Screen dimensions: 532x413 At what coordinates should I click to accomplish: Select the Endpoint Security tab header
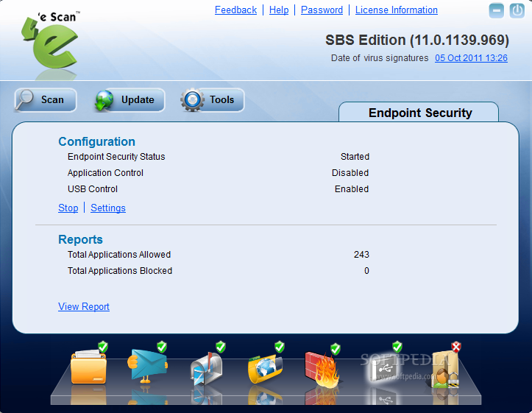tap(419, 113)
